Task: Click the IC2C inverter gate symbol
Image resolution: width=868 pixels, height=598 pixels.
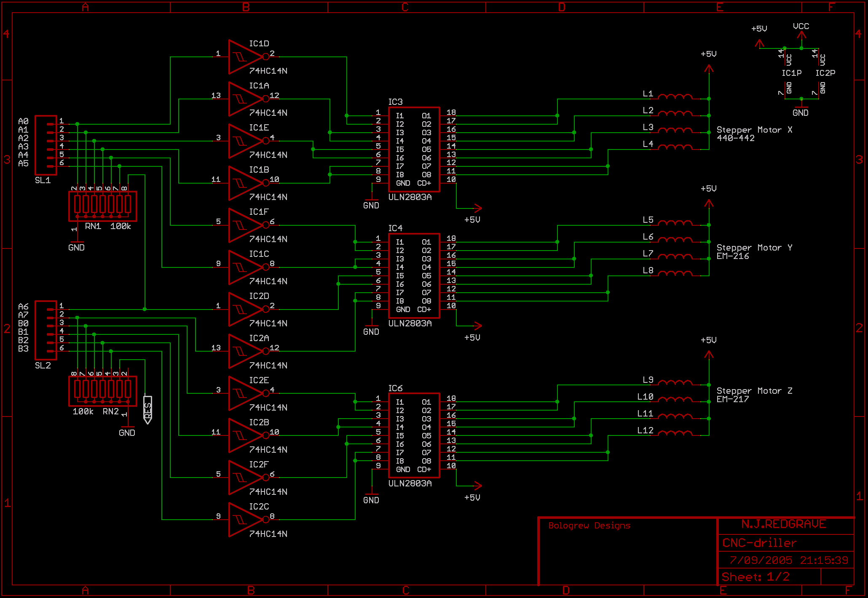Action: (249, 520)
